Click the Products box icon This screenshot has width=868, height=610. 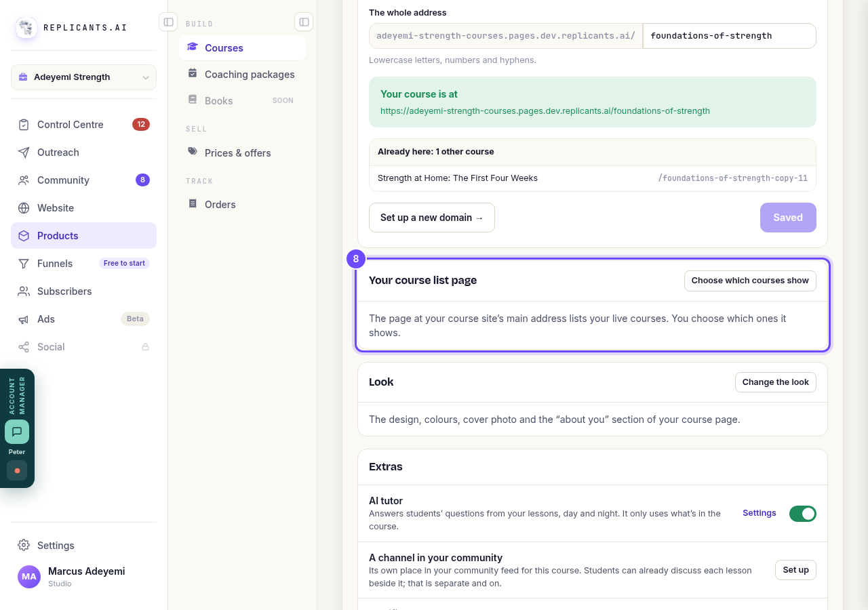24,236
